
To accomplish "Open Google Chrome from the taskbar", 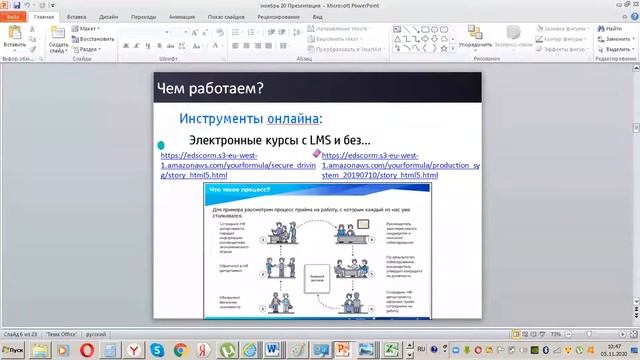I will (180, 350).
